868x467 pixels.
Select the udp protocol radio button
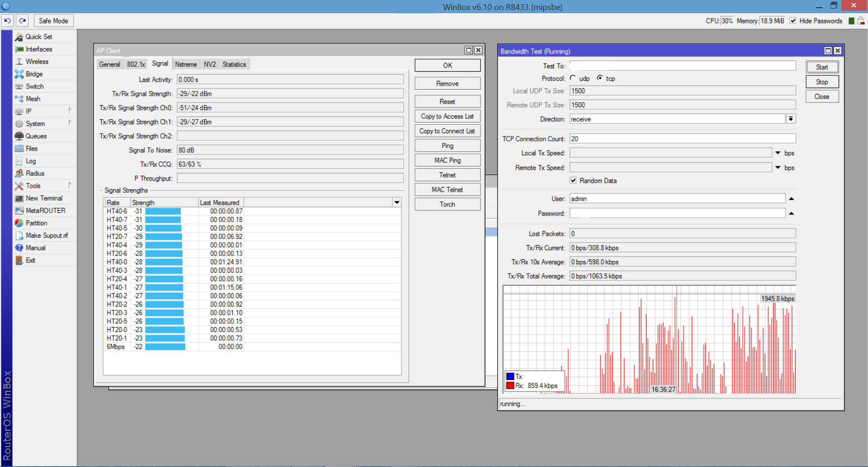click(x=573, y=78)
